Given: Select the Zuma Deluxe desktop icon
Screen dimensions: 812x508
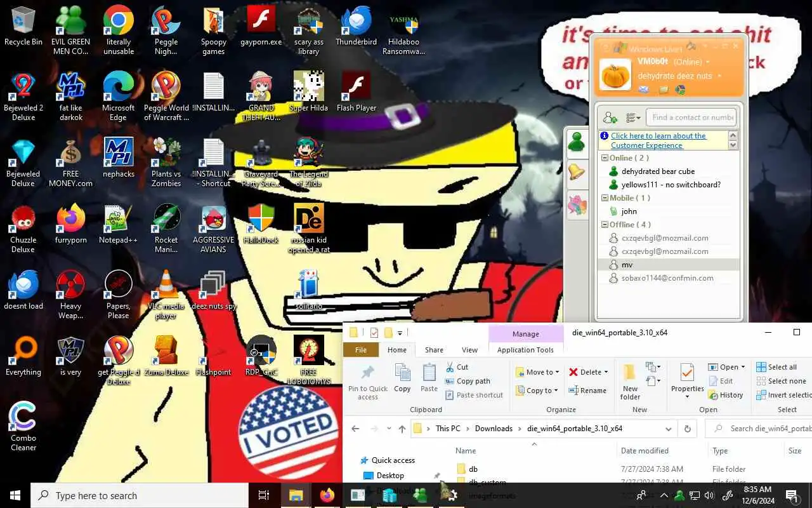Looking at the screenshot, I should pyautogui.click(x=166, y=356).
